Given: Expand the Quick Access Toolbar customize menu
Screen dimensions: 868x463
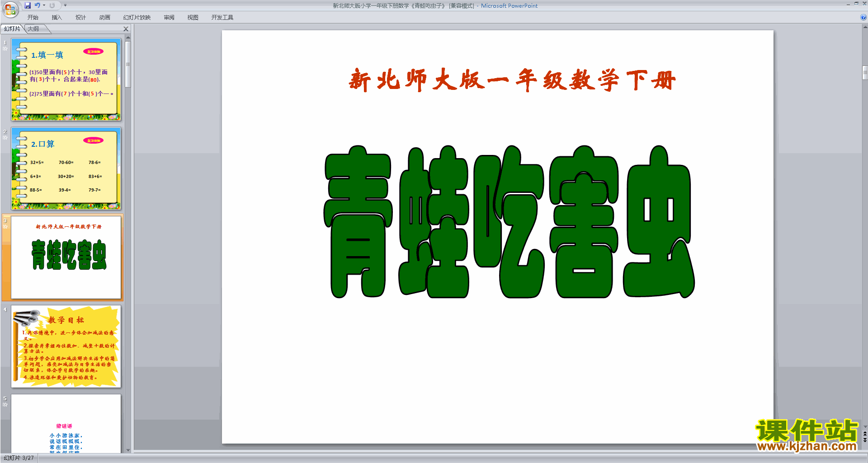Looking at the screenshot, I should [x=65, y=5].
